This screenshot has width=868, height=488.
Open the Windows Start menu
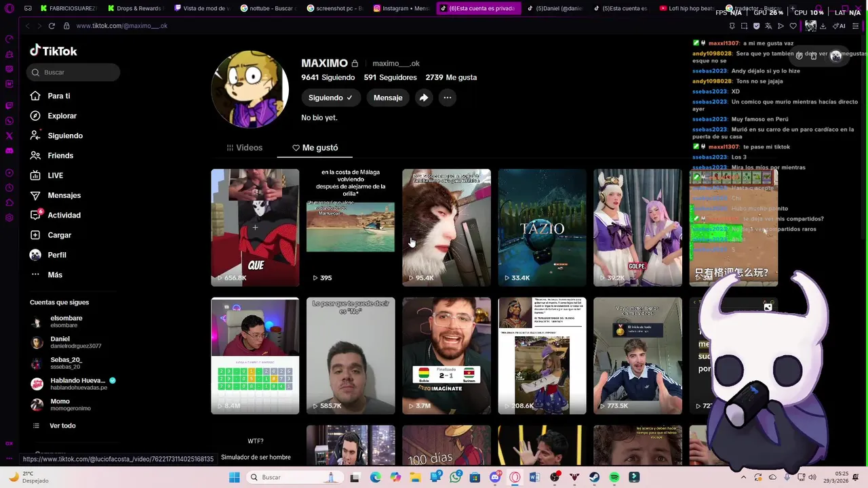coord(234,477)
